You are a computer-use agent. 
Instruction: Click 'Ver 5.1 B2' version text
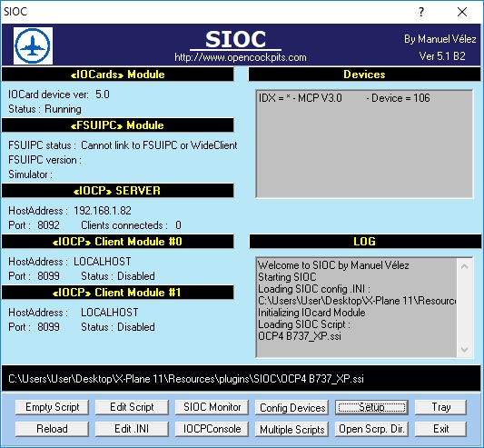[x=442, y=56]
